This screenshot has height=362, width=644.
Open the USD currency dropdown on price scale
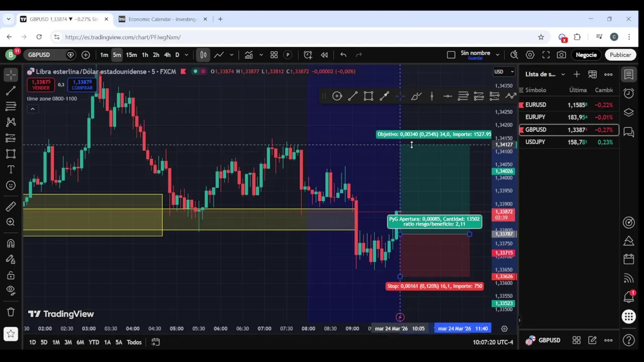(x=504, y=72)
